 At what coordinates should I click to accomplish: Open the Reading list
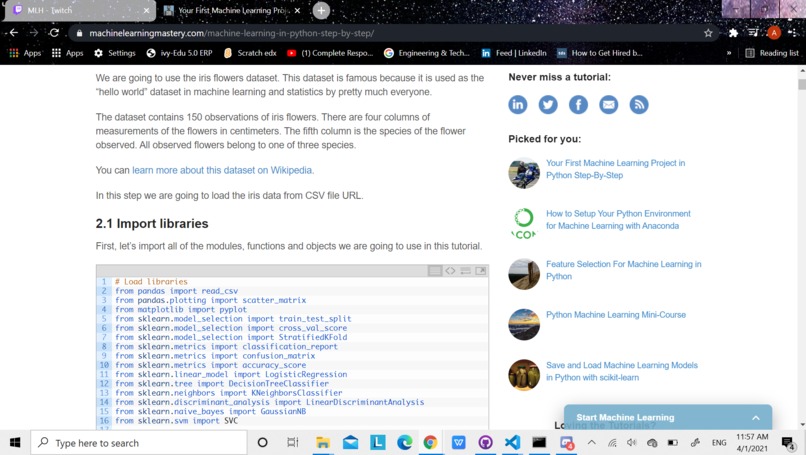point(772,53)
